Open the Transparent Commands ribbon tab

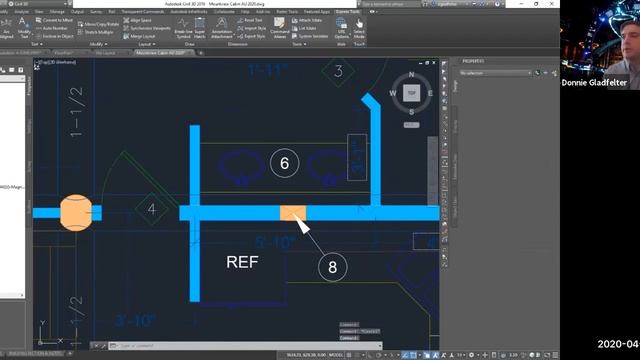click(x=142, y=12)
